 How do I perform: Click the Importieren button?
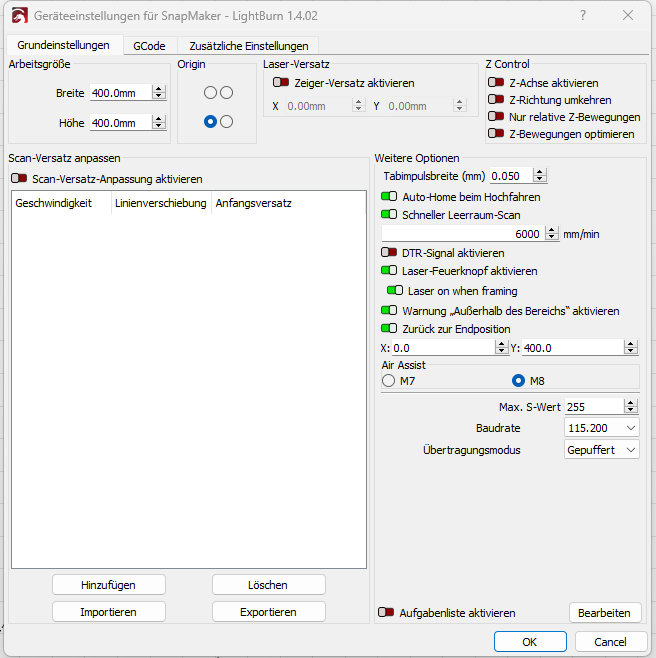click(109, 612)
